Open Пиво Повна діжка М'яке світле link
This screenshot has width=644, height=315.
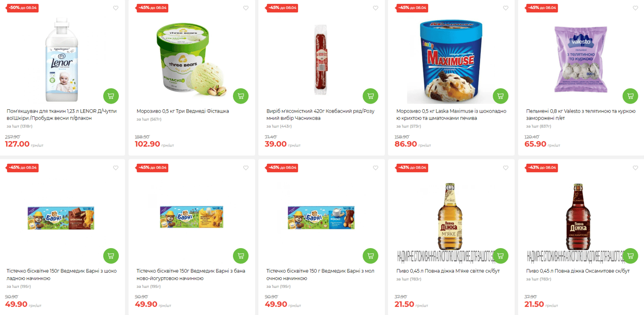pos(448,271)
